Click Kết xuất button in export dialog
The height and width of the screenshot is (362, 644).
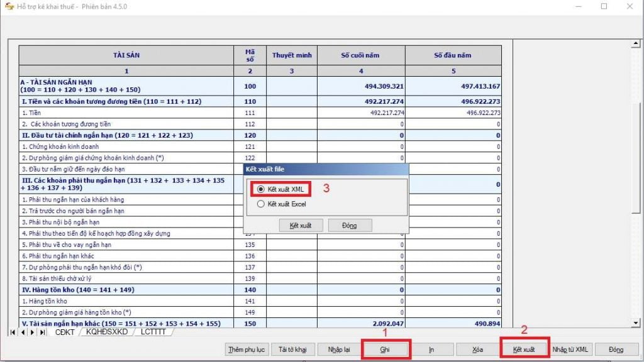pyautogui.click(x=301, y=226)
